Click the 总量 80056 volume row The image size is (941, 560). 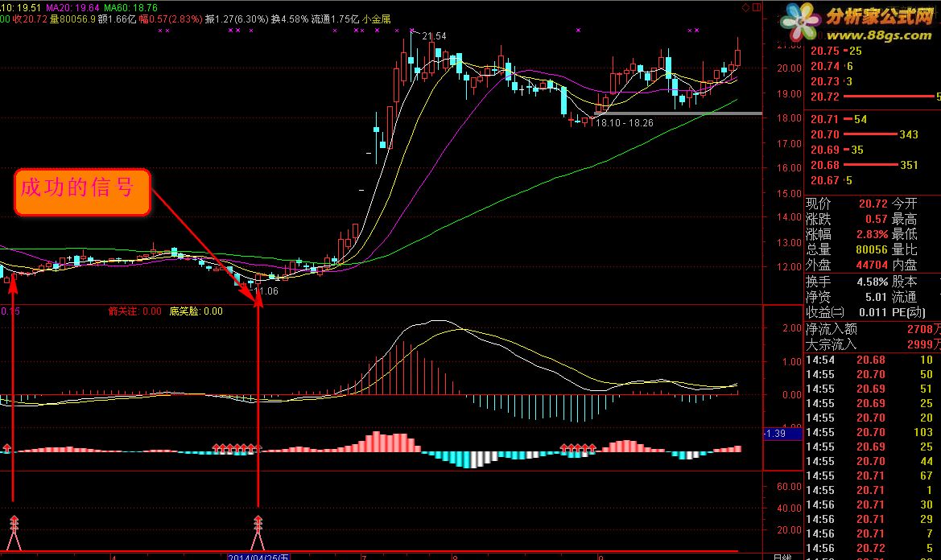point(847,249)
